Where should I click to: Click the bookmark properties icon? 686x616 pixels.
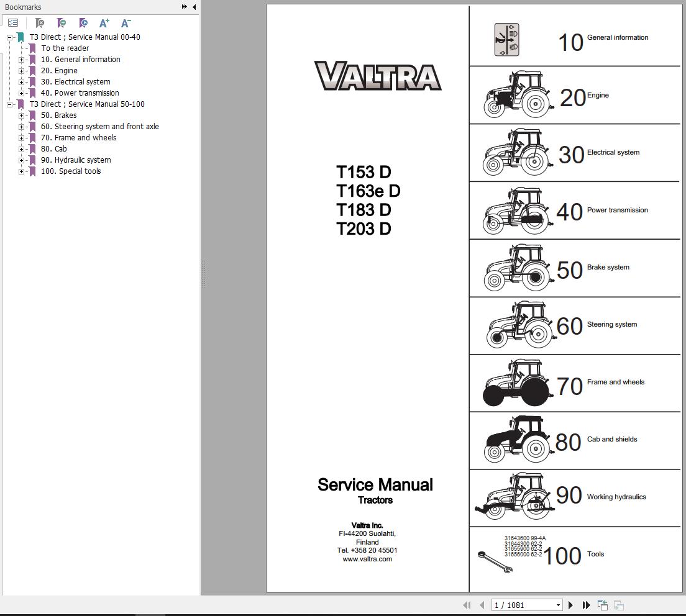tap(83, 23)
